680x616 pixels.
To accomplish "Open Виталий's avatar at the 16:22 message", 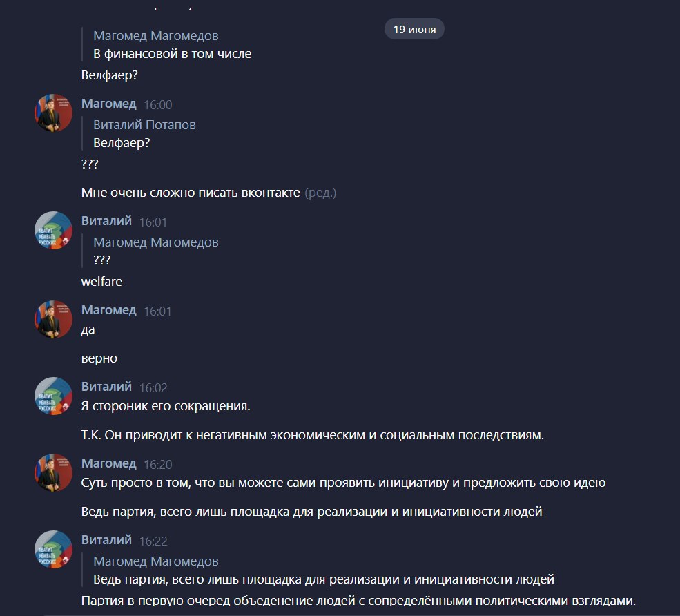I will (53, 550).
